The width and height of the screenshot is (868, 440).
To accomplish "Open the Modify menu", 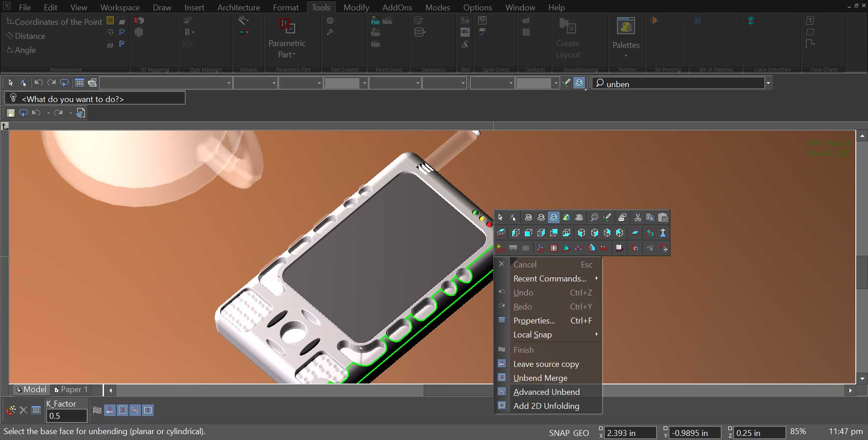I will [x=356, y=7].
